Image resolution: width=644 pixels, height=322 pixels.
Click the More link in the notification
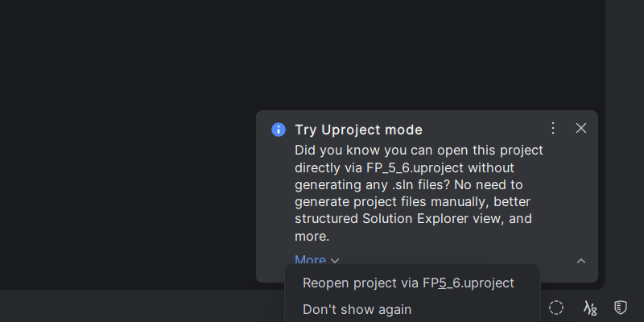pyautogui.click(x=310, y=260)
